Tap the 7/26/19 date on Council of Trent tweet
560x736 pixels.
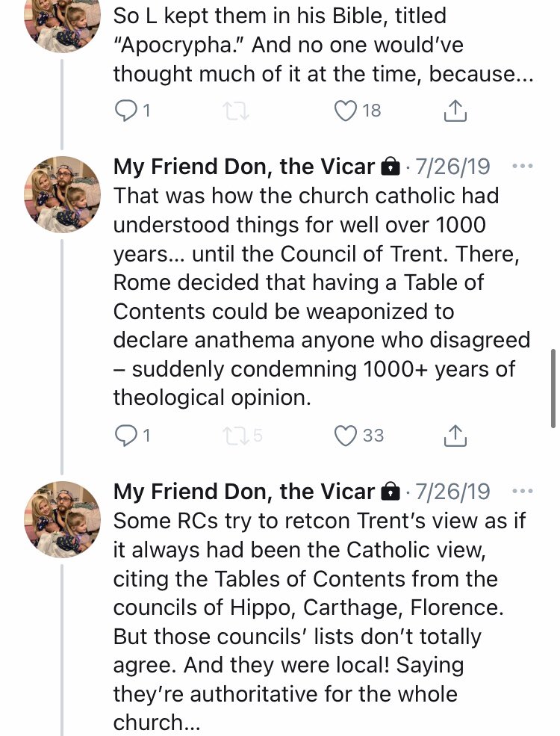[x=452, y=167]
